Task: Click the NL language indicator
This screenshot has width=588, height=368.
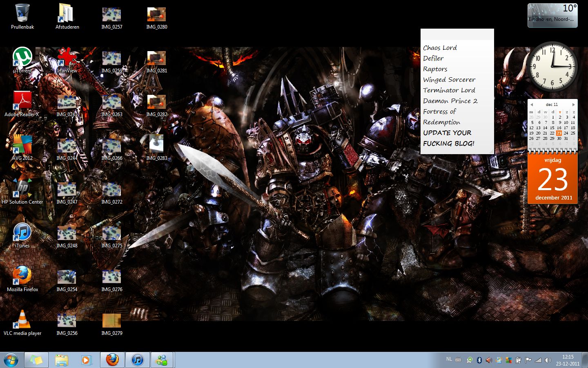Action: (449, 359)
